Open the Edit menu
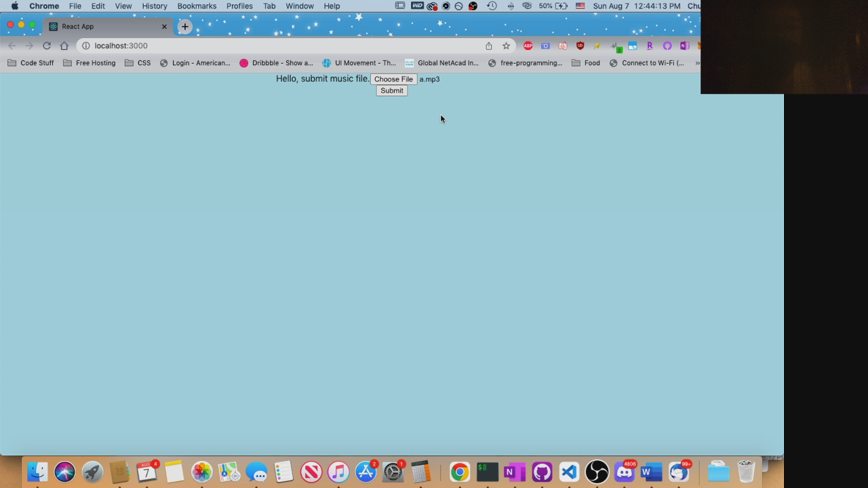 (x=98, y=6)
